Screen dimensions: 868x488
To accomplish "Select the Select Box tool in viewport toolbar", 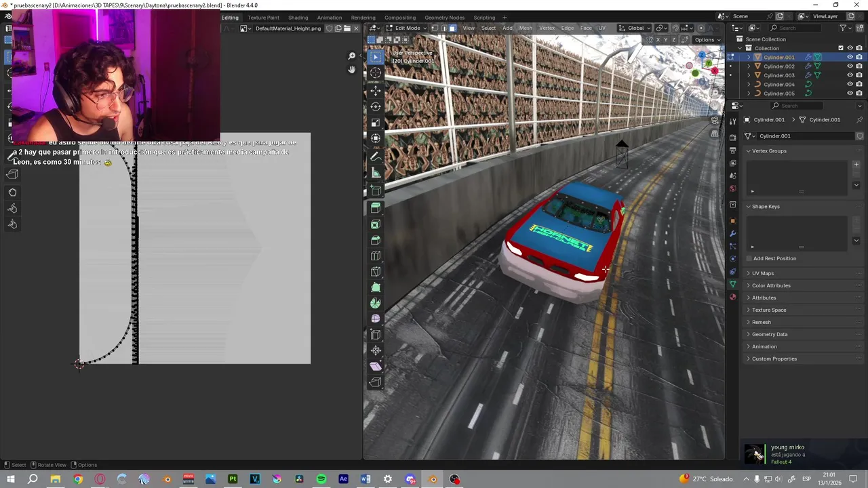I will click(x=376, y=56).
